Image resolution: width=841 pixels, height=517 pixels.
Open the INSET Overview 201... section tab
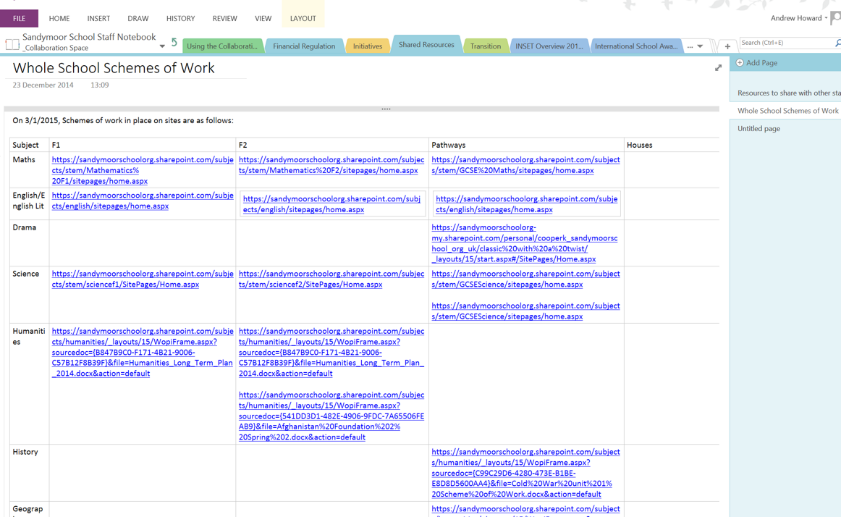[x=549, y=46]
